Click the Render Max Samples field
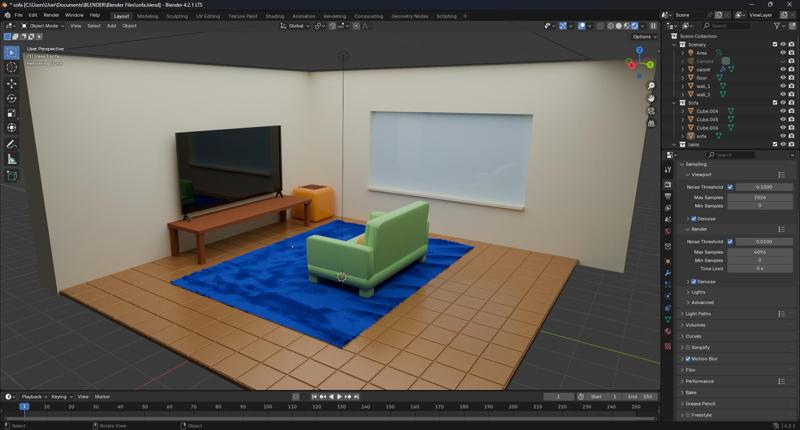This screenshot has height=430, width=800. [759, 252]
